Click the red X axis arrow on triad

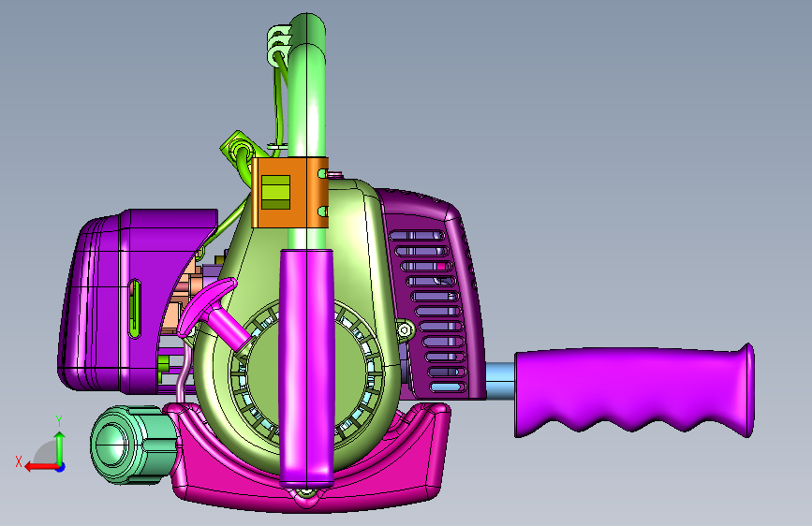40,467
